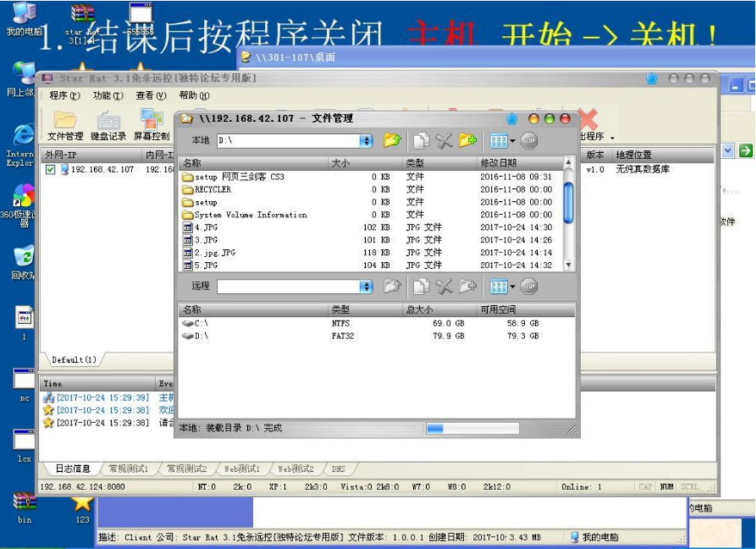Open 文件管理 tool in Star Rat toolbar

(x=65, y=126)
